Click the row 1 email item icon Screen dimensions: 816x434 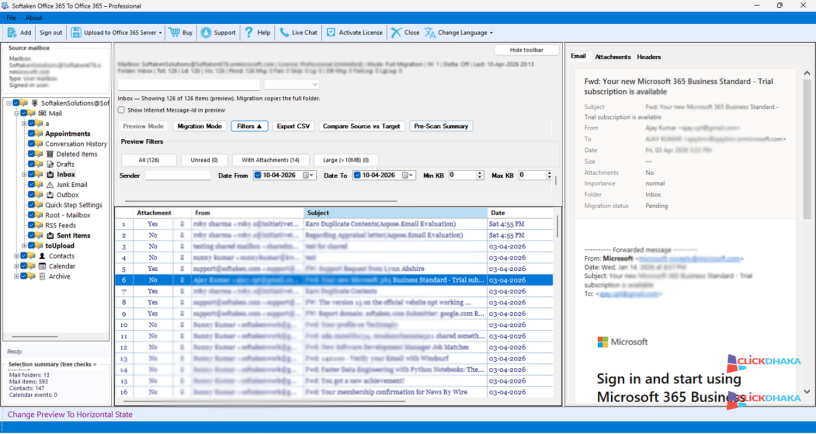[182, 224]
